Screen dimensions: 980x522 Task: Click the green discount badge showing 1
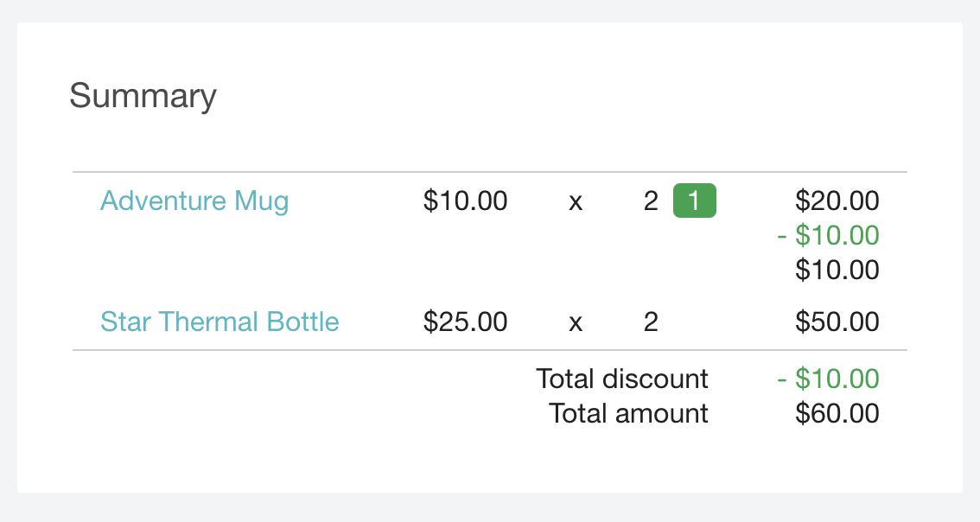[694, 201]
